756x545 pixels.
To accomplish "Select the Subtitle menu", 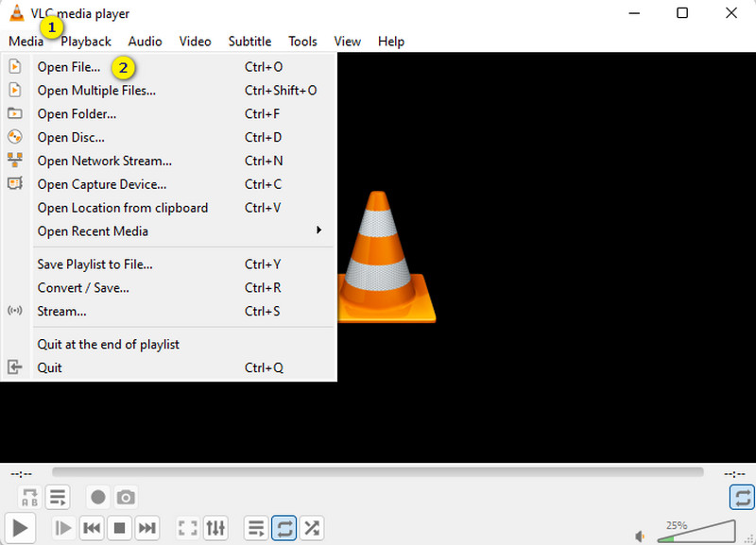I will click(x=249, y=41).
